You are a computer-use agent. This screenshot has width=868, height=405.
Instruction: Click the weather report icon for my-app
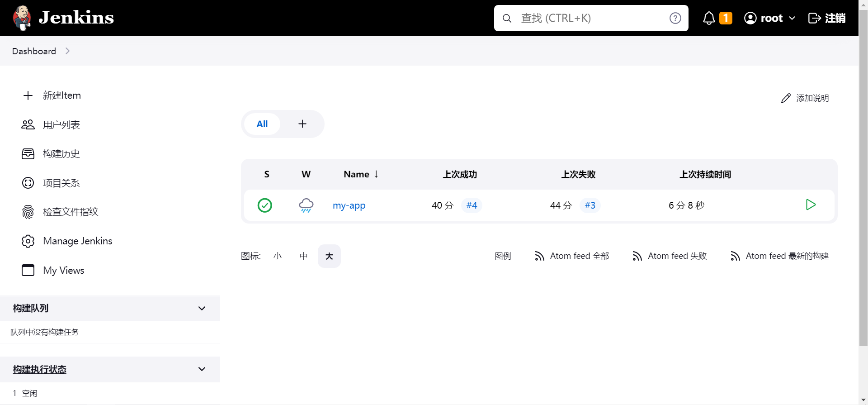[306, 205]
